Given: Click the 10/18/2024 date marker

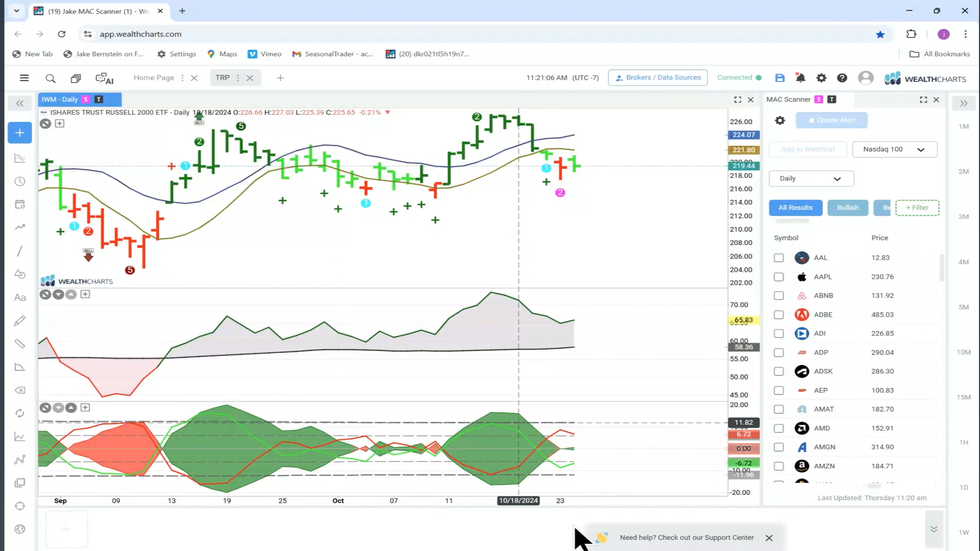Looking at the screenshot, I should (518, 500).
